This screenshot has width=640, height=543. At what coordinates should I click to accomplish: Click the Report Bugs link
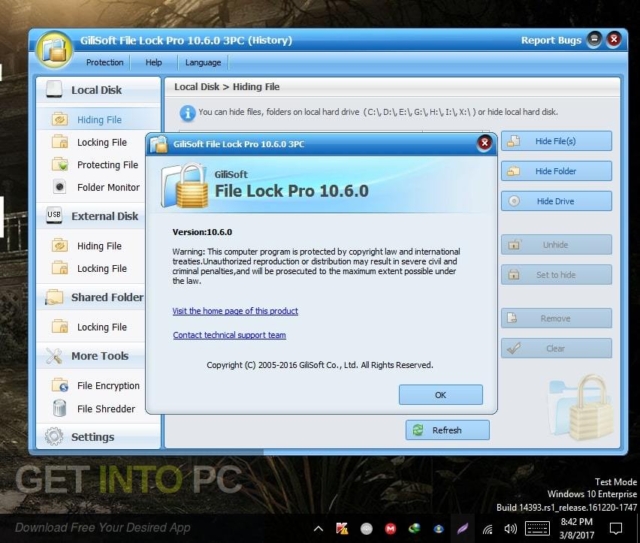pyautogui.click(x=551, y=40)
